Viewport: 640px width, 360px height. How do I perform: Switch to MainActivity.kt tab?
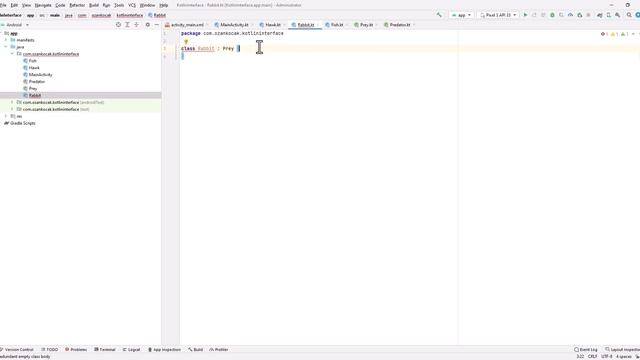point(234,25)
